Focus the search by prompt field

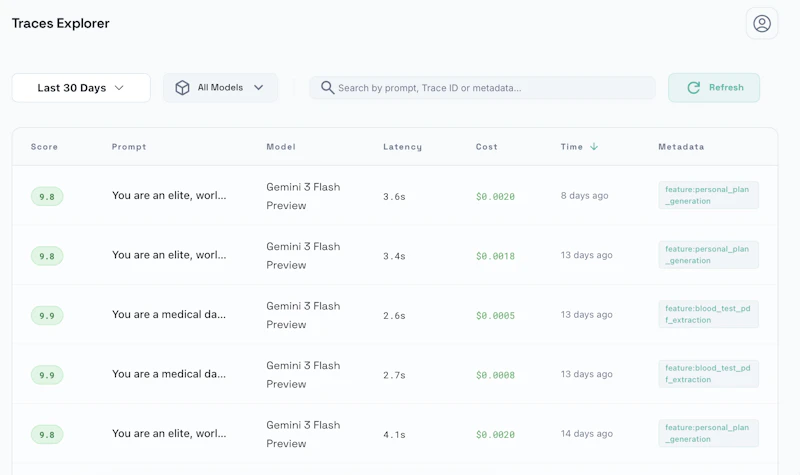click(482, 88)
